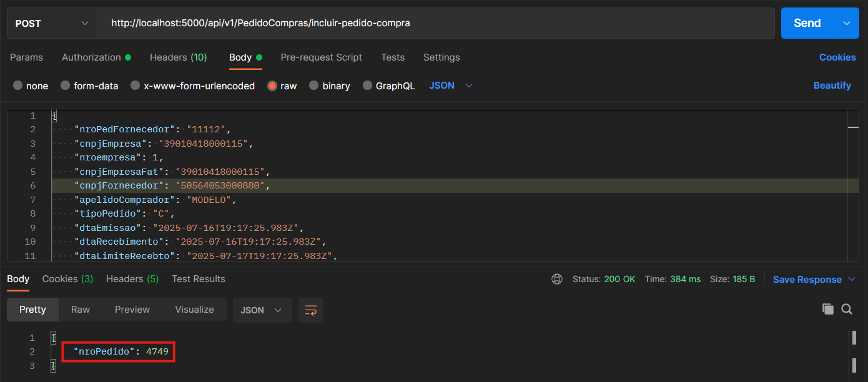Open the response format JSON dropdown
This screenshot has width=868, height=382.
[262, 310]
